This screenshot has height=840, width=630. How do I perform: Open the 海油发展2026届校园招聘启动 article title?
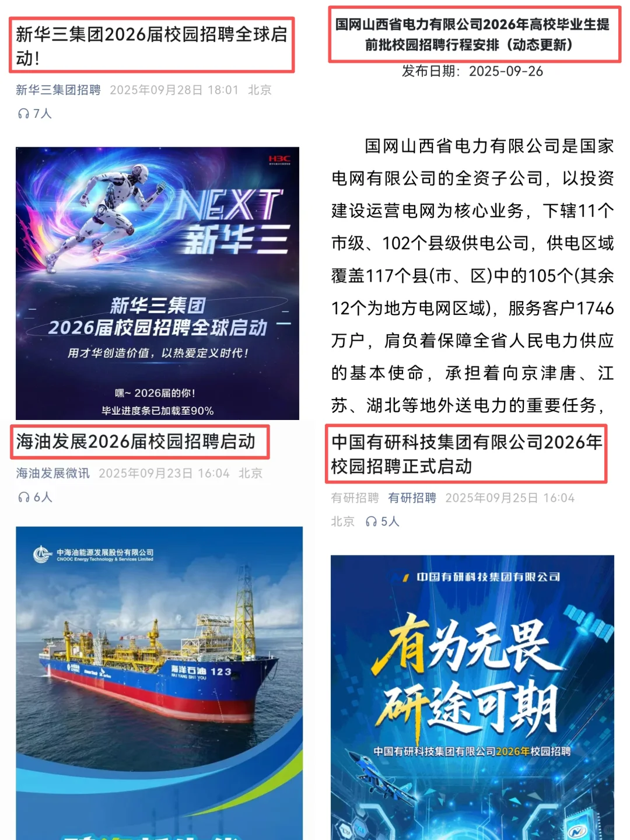tap(135, 442)
